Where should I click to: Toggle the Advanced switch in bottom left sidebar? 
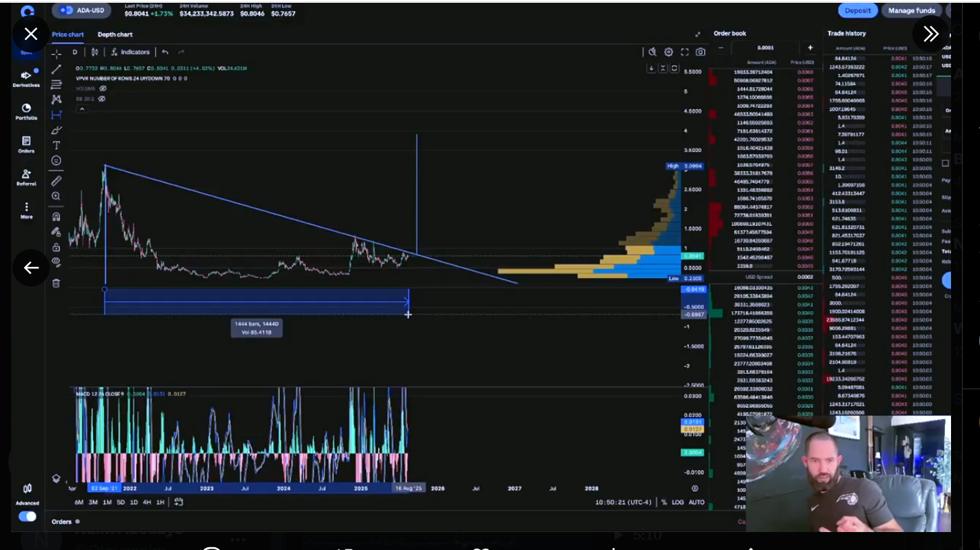27,516
